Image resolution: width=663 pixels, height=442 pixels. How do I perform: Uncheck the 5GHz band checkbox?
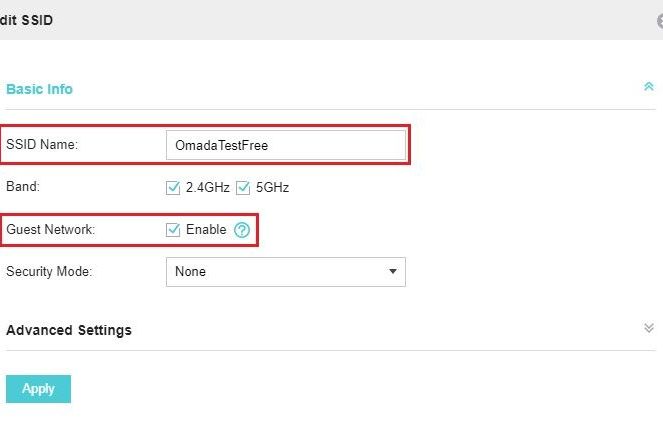pyautogui.click(x=243, y=187)
